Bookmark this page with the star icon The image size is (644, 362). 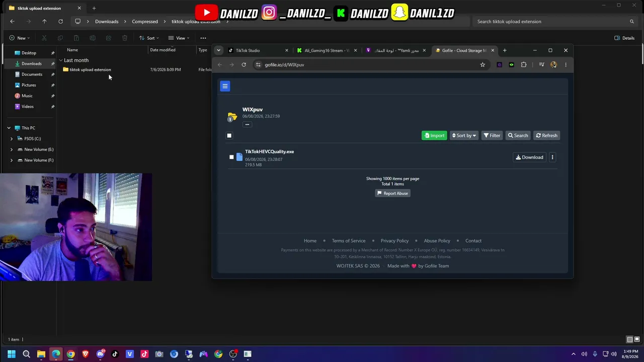pos(482,64)
